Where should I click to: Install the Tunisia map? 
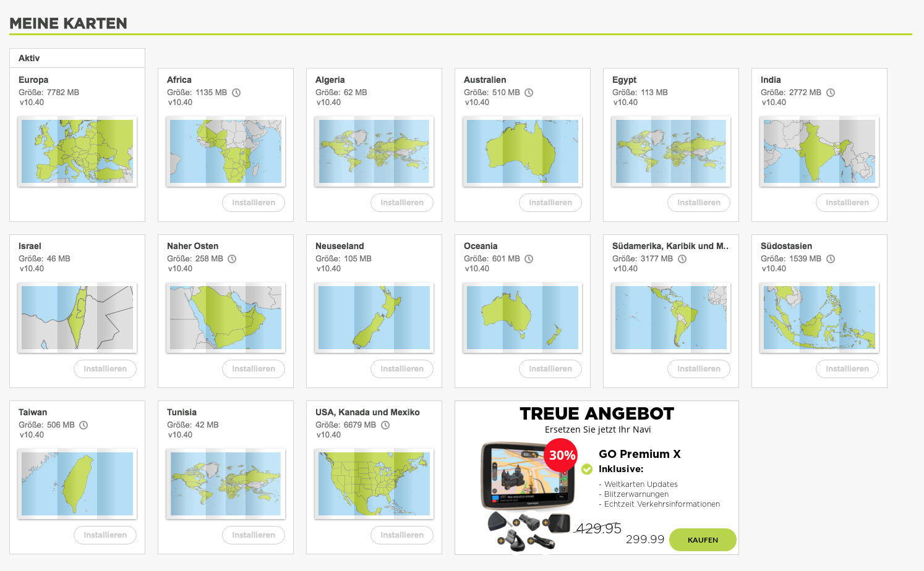pos(254,535)
